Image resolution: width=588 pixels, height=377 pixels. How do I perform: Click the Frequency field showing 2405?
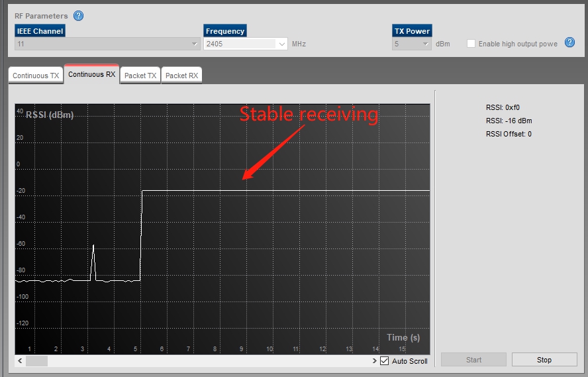click(x=238, y=44)
